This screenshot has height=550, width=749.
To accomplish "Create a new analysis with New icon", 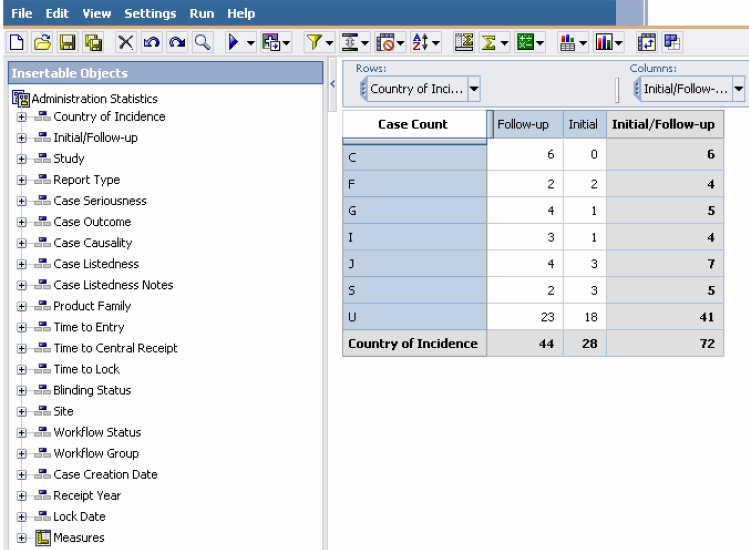I will pos(17,43).
